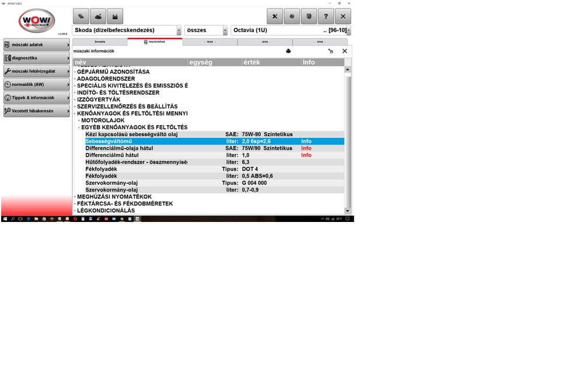The height and width of the screenshot is (368, 588).
Task: Open Vezetett hibakeresés menu
Action: (x=36, y=111)
